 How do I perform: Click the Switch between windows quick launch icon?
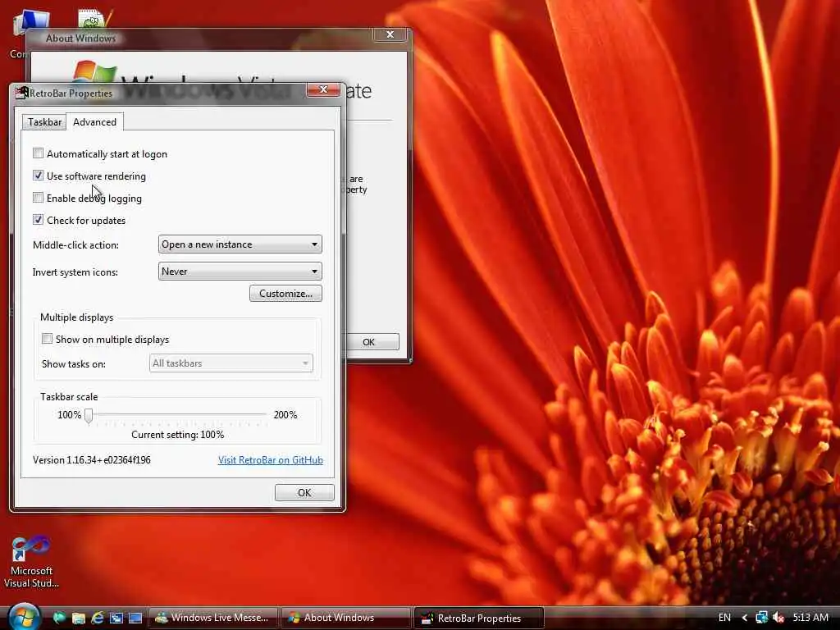click(x=116, y=619)
